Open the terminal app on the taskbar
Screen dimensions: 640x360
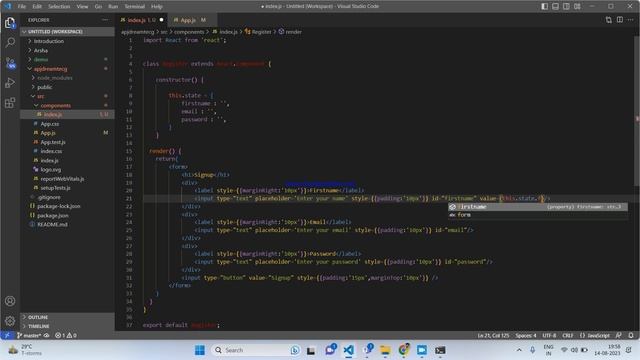(440, 350)
